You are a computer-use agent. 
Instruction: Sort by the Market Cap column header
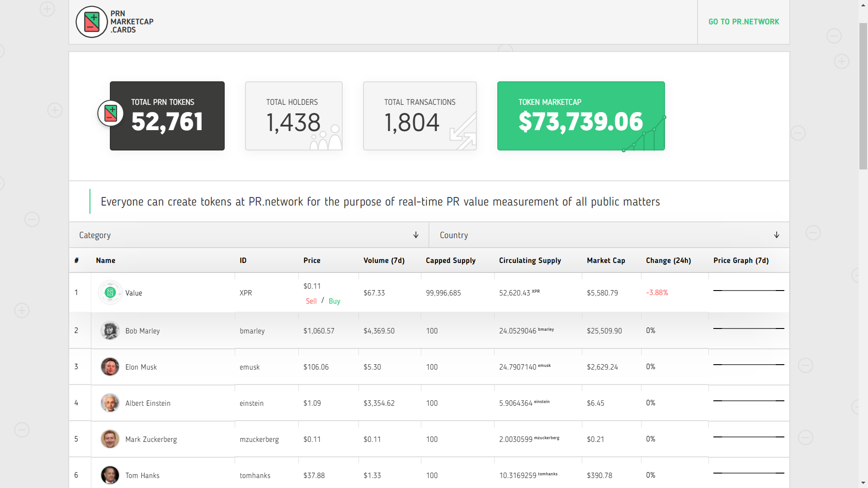(x=606, y=260)
